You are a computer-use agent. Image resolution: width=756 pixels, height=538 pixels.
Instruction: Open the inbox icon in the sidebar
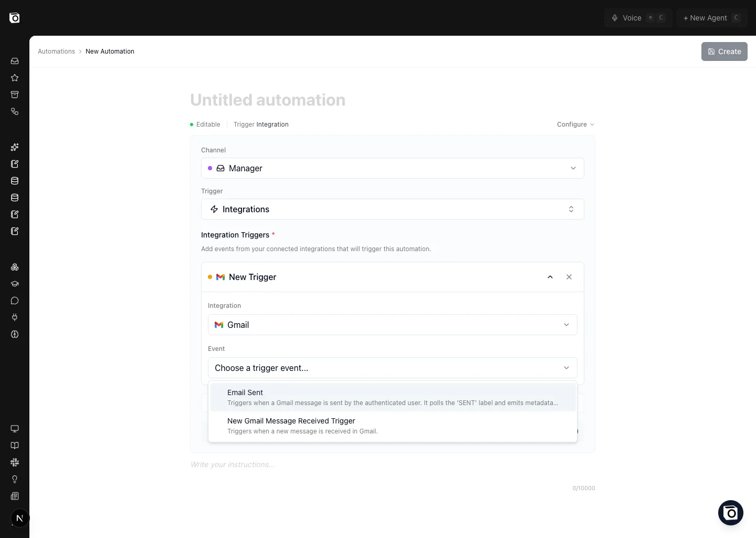pyautogui.click(x=15, y=61)
